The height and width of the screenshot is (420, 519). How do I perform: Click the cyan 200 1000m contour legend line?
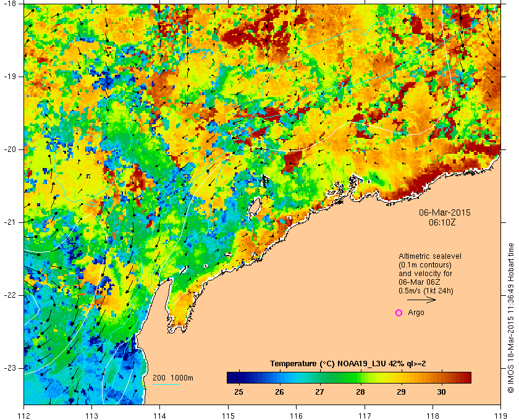[166, 384]
